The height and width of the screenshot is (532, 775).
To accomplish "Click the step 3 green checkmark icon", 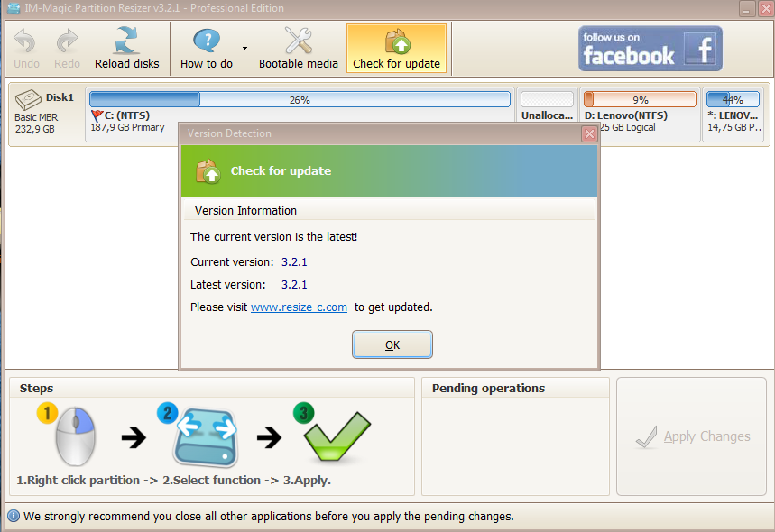I will click(337, 436).
